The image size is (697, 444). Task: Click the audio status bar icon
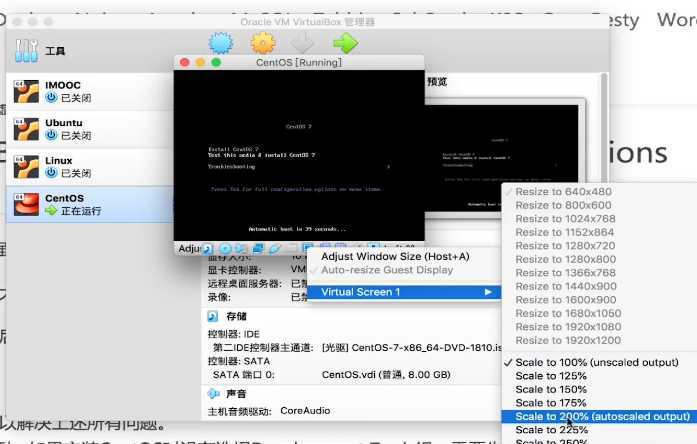pos(241,249)
